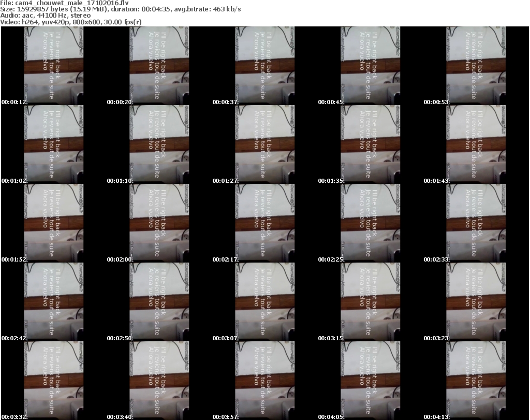Select the thumbnail timestamped 00:00:20

tap(159, 66)
